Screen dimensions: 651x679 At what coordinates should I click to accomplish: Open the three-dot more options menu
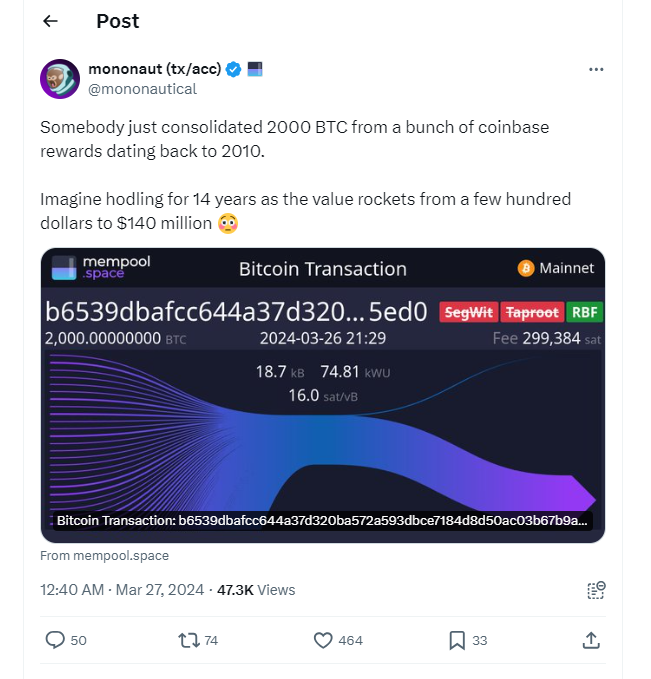click(x=596, y=69)
